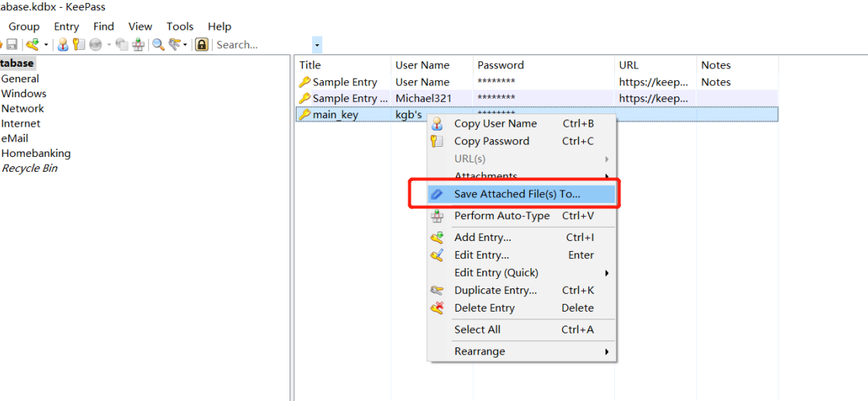Select the eMail group in the tree
This screenshot has height=401, width=868.
pyautogui.click(x=15, y=138)
